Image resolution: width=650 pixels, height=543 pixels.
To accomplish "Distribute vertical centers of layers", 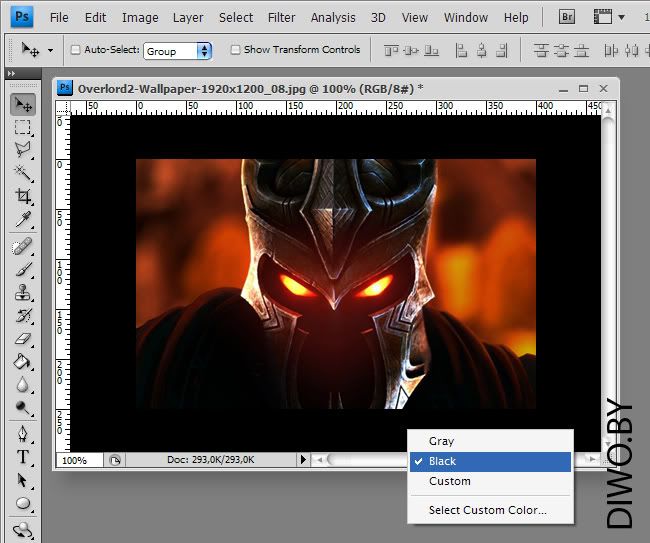I will (561, 51).
